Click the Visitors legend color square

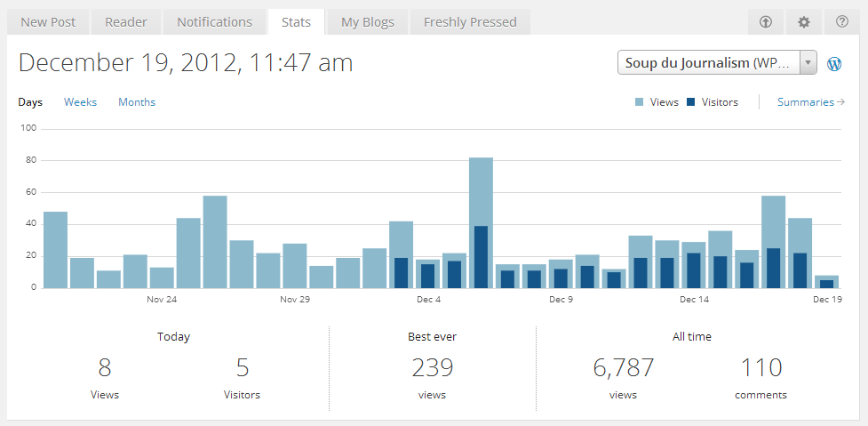691,102
